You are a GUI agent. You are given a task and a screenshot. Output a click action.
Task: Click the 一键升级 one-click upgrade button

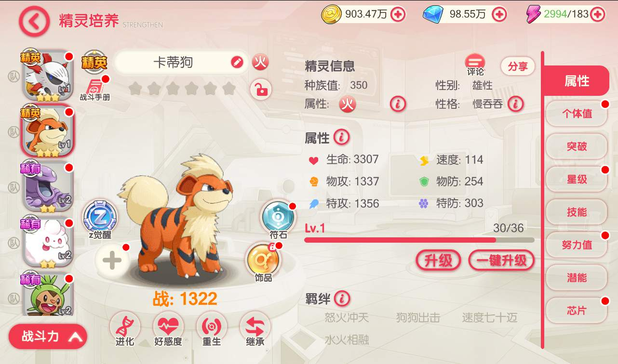501,260
